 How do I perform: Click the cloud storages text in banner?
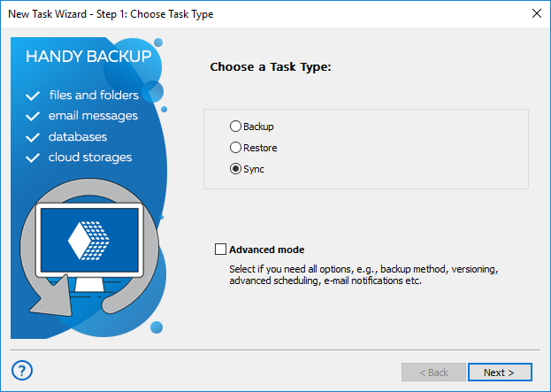[90, 158]
